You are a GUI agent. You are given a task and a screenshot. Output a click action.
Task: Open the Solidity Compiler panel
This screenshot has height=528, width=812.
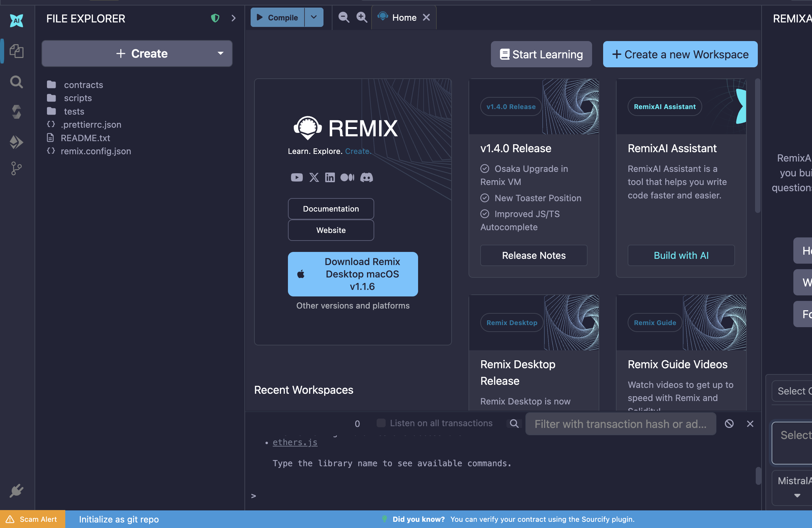point(17,111)
